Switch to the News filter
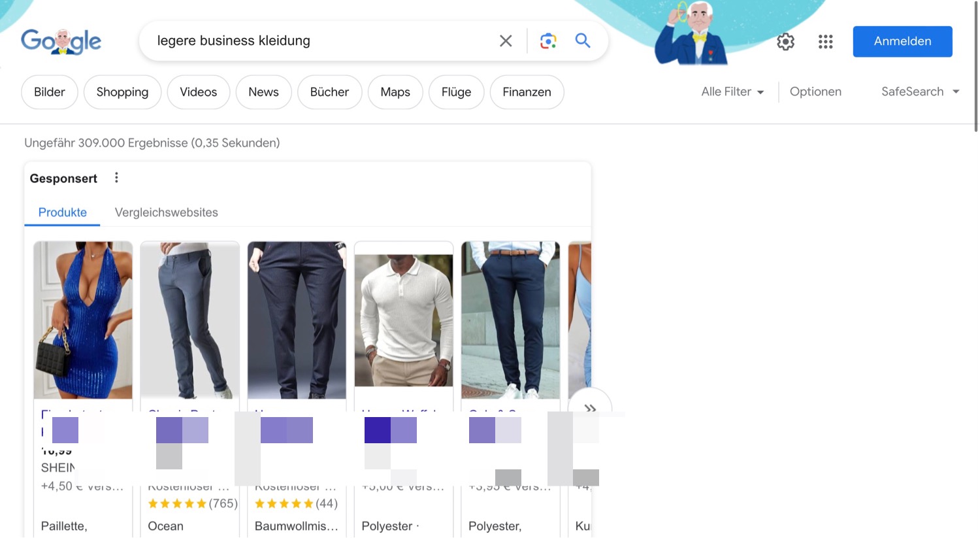Image resolution: width=980 pixels, height=538 pixels. [x=263, y=92]
